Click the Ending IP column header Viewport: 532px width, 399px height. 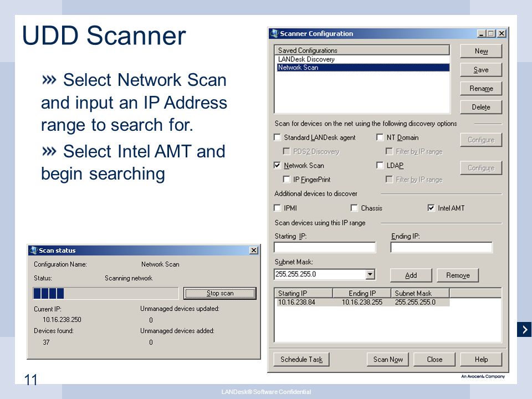pyautogui.click(x=362, y=293)
